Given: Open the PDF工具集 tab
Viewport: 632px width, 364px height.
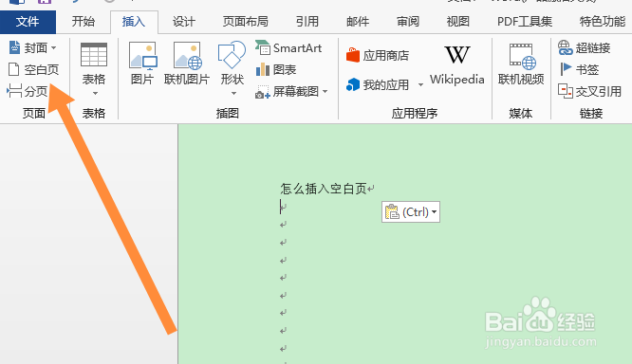Looking at the screenshot, I should (x=525, y=22).
